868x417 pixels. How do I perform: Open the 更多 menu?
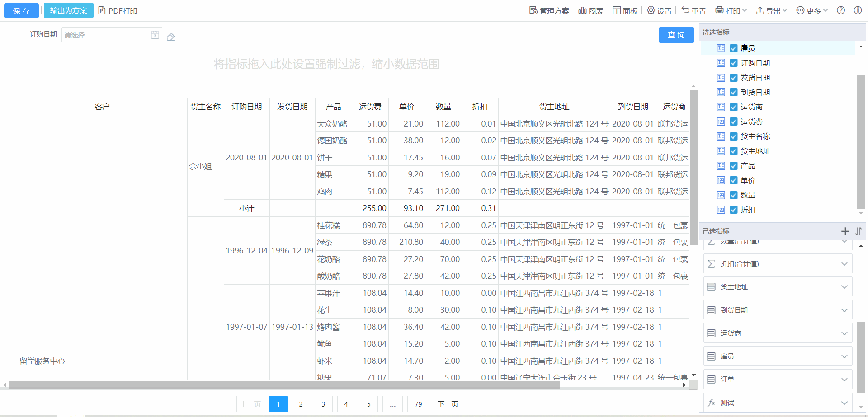(x=812, y=10)
